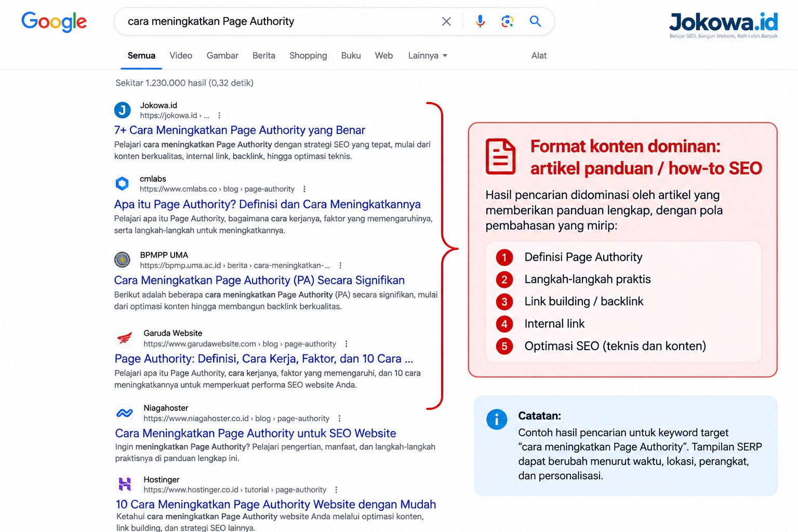Viewport: 798px width, 532px height.
Task: Open "Cara Meningkatkan Page Authority untuk SEO Website"
Action: (256, 433)
